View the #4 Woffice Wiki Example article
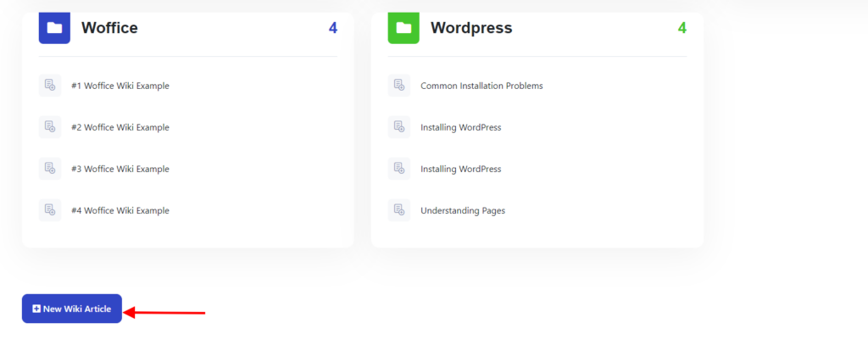The image size is (868, 362). pyautogui.click(x=120, y=210)
